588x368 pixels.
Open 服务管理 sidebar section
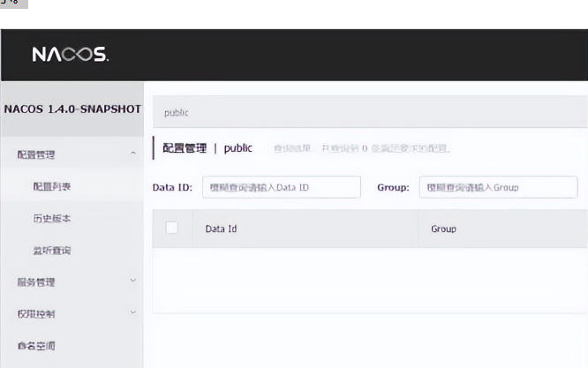click(36, 282)
